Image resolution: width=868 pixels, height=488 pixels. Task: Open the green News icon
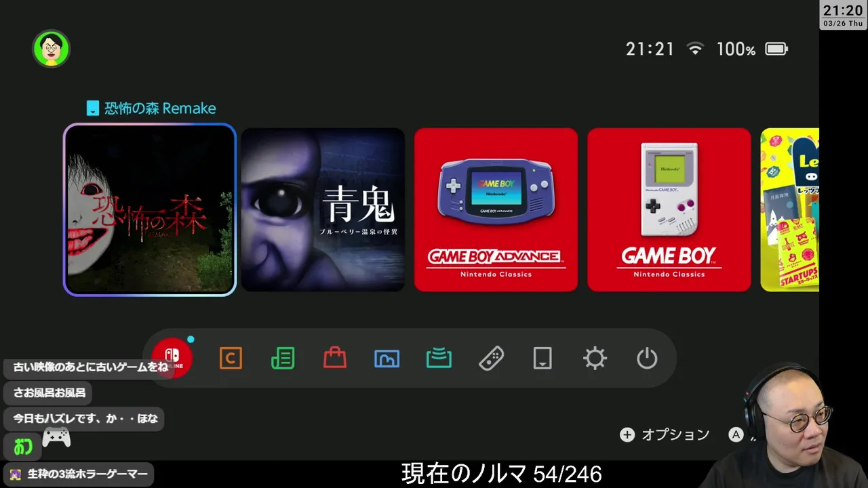click(283, 358)
